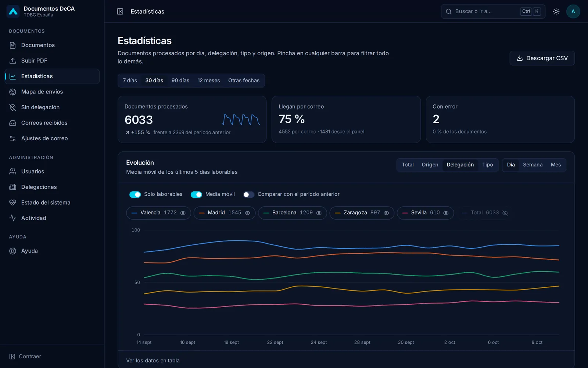Disable the Solo laborables switch
Viewport: 588px width, 368px height.
[x=135, y=194]
